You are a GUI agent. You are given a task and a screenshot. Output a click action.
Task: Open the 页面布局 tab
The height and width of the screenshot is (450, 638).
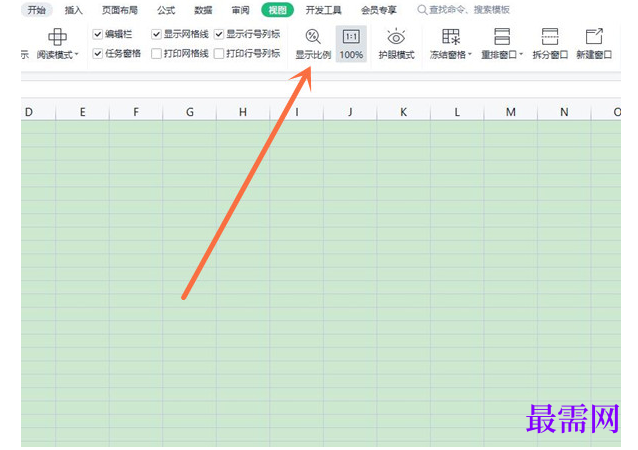click(x=120, y=10)
